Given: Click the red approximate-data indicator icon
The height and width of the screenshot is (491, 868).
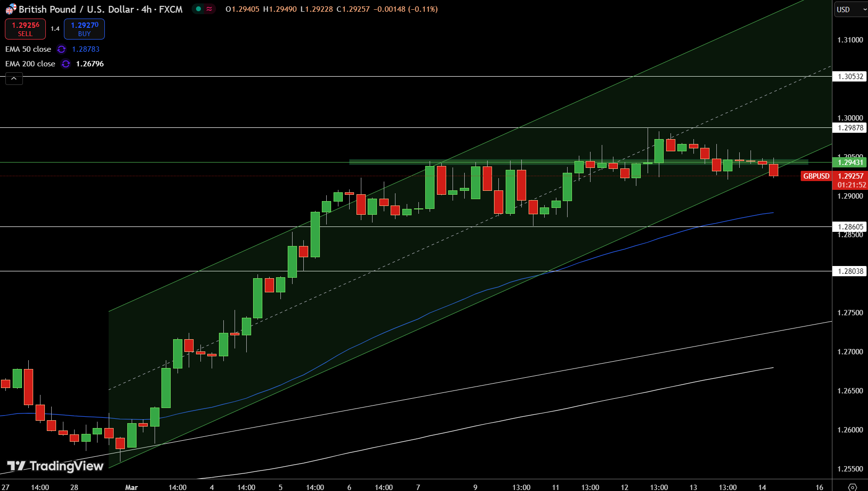Looking at the screenshot, I should [209, 9].
